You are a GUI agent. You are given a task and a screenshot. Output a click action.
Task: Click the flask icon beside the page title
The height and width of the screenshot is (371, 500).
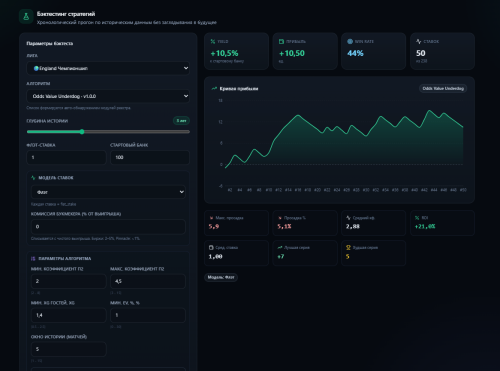point(26,17)
